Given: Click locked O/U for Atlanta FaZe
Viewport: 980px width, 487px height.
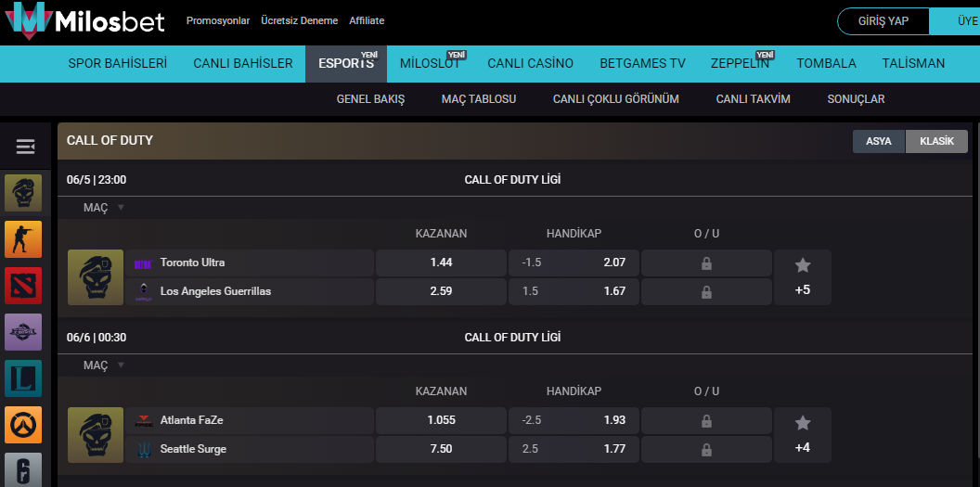Looking at the screenshot, I should click(x=707, y=421).
